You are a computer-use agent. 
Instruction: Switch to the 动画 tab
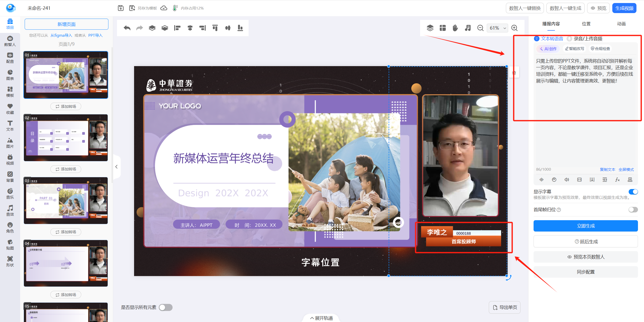tap(621, 24)
